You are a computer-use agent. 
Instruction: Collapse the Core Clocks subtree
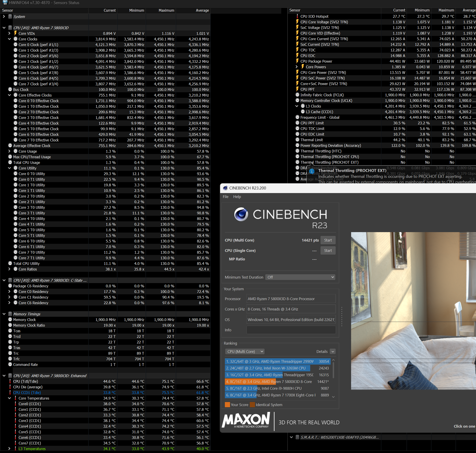[x=9, y=39]
